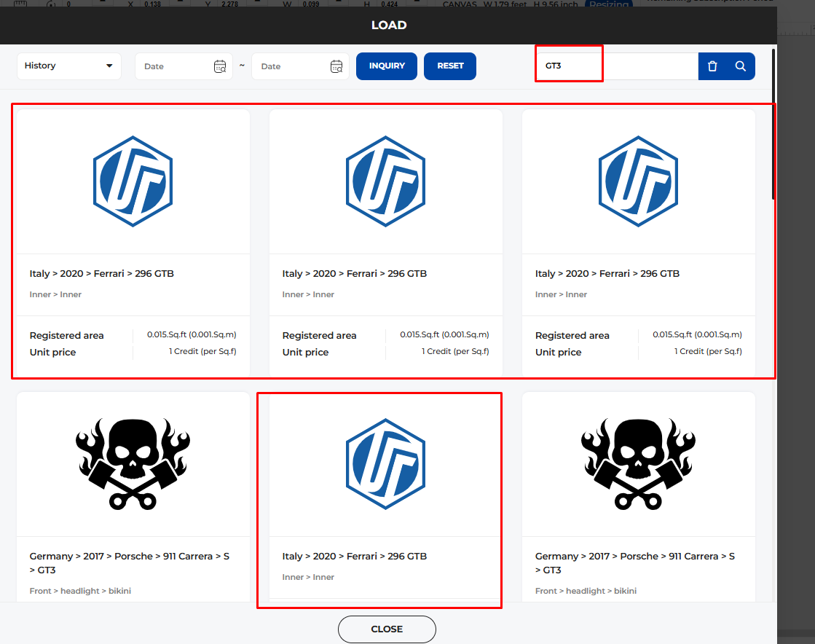Screen dimensions: 815x644
Task: Click 'Registered area' label on top-left card
Action: 66,335
